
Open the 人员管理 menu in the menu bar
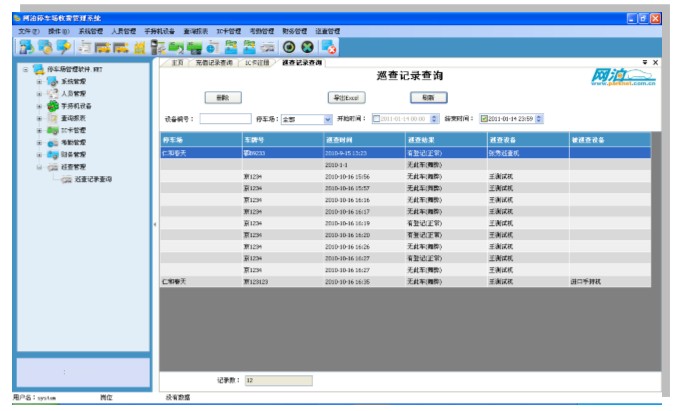(x=123, y=31)
